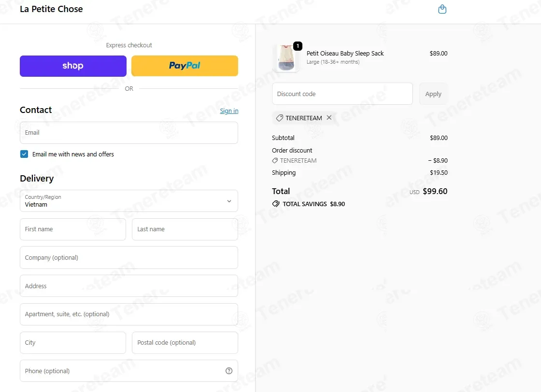Click the TENERETEAM discount tag icon
Image resolution: width=541 pixels, height=392 pixels.
pos(280,118)
